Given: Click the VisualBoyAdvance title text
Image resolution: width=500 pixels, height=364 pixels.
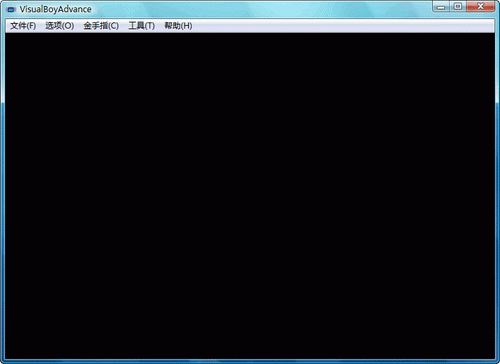Looking at the screenshot, I should pos(55,9).
